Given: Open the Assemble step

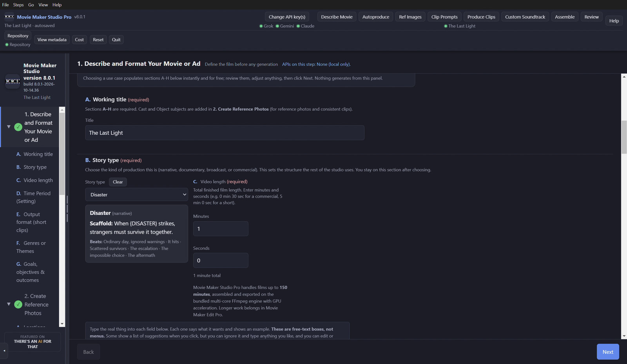Looking at the screenshot, I should (x=565, y=17).
